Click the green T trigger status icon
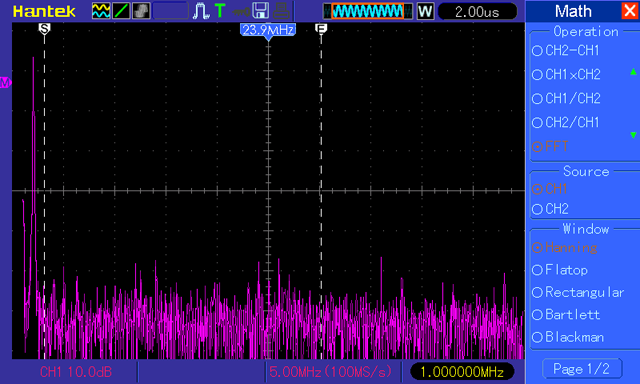640x384 pixels. [220, 11]
